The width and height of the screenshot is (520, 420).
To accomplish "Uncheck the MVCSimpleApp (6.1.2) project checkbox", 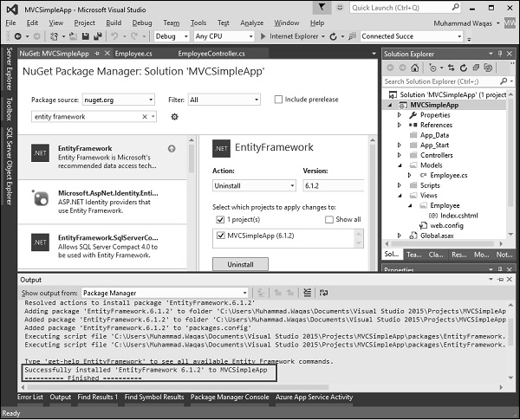I will 219,236.
